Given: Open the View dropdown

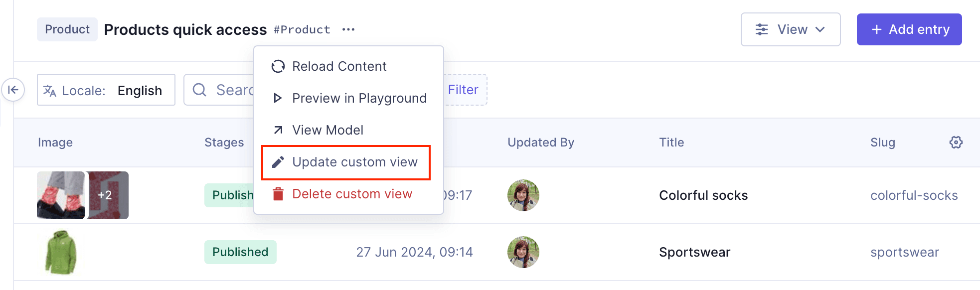Looking at the screenshot, I should pyautogui.click(x=791, y=29).
